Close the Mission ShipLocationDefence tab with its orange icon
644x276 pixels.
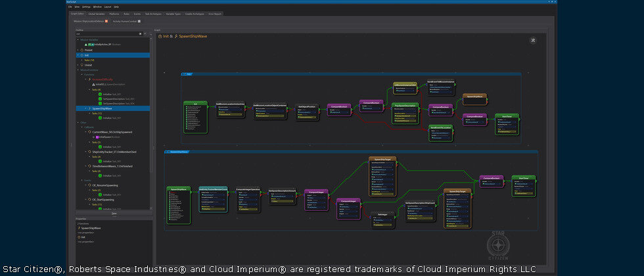pyautogui.click(x=106, y=21)
